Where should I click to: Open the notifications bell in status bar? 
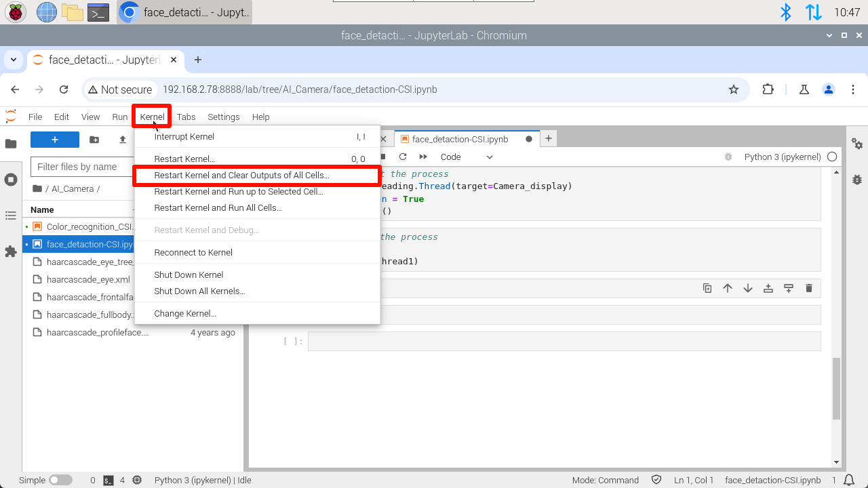[x=849, y=480]
